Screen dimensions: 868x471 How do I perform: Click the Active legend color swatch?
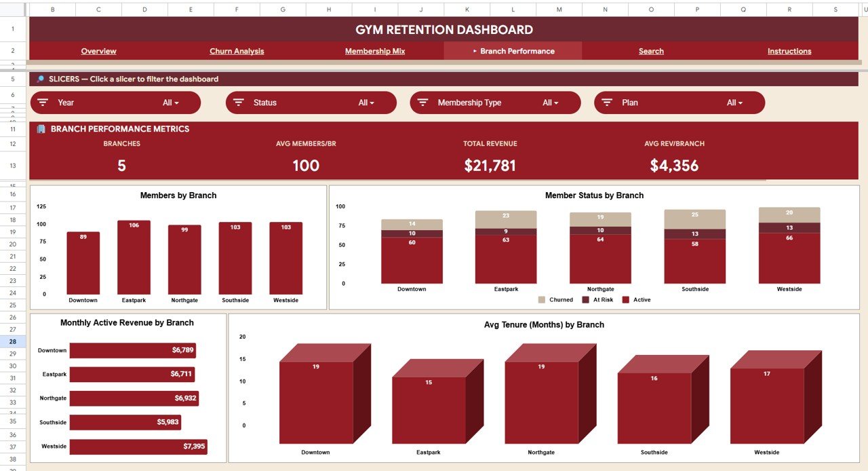click(626, 299)
